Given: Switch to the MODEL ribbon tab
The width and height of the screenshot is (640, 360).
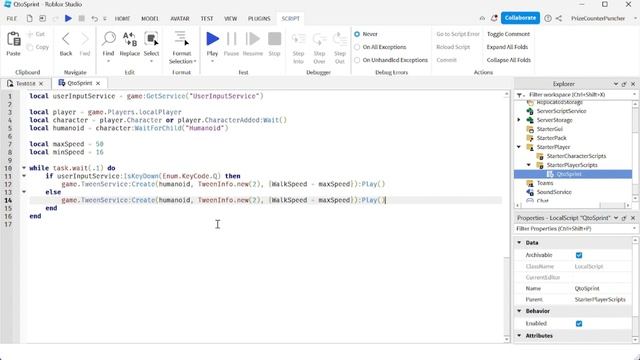Looking at the screenshot, I should pos(150,19).
